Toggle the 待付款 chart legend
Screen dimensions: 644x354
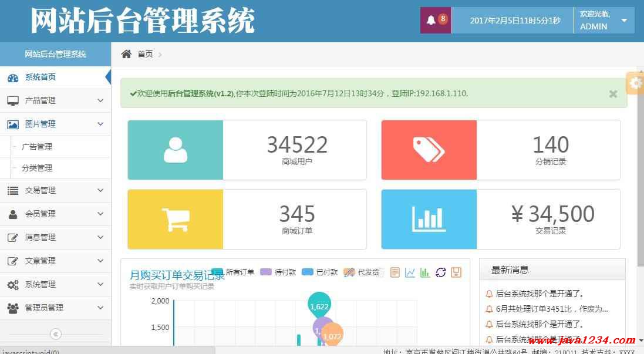(x=278, y=272)
